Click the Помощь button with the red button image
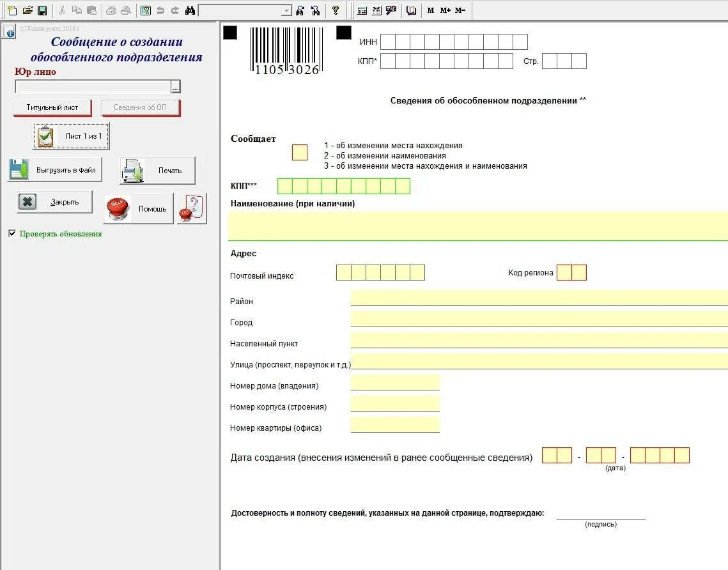Screen dimensions: 728x570 pos(138,209)
